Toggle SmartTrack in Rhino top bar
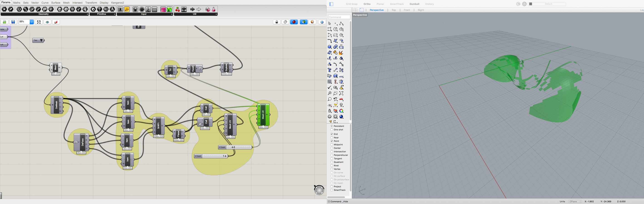Screen dimensions: 644x204 coord(397,4)
